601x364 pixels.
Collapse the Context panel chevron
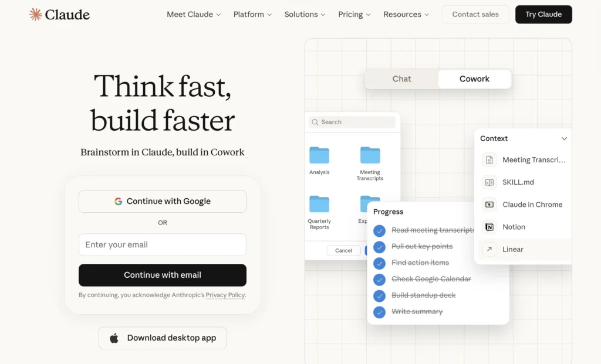click(x=564, y=139)
